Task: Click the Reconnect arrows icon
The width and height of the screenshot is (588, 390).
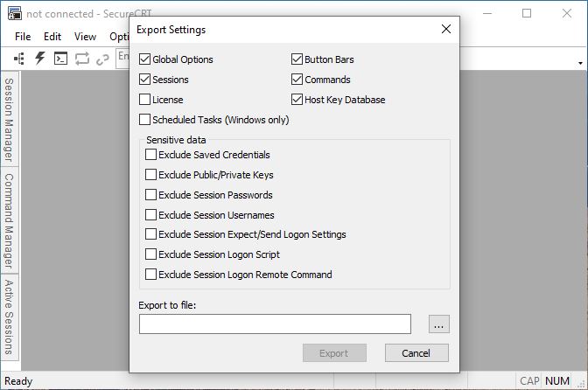Action: click(81, 59)
